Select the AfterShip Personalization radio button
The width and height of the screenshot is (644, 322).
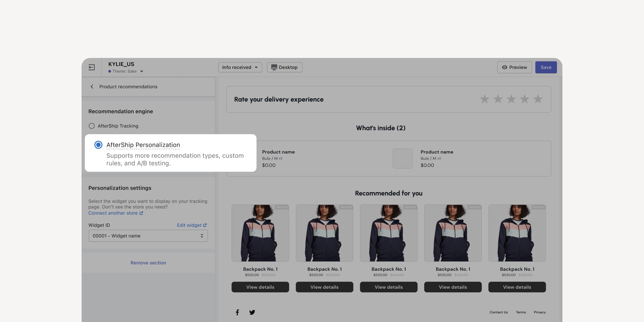click(x=98, y=145)
